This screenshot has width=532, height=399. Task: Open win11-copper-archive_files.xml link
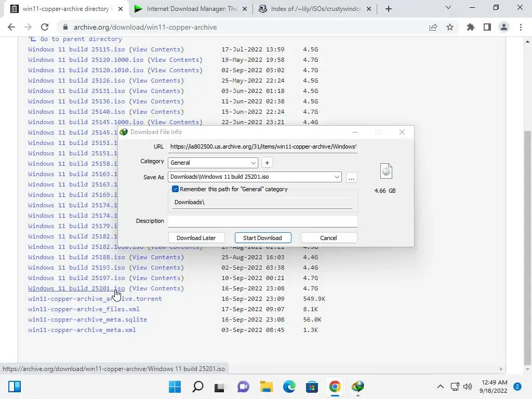point(84,309)
